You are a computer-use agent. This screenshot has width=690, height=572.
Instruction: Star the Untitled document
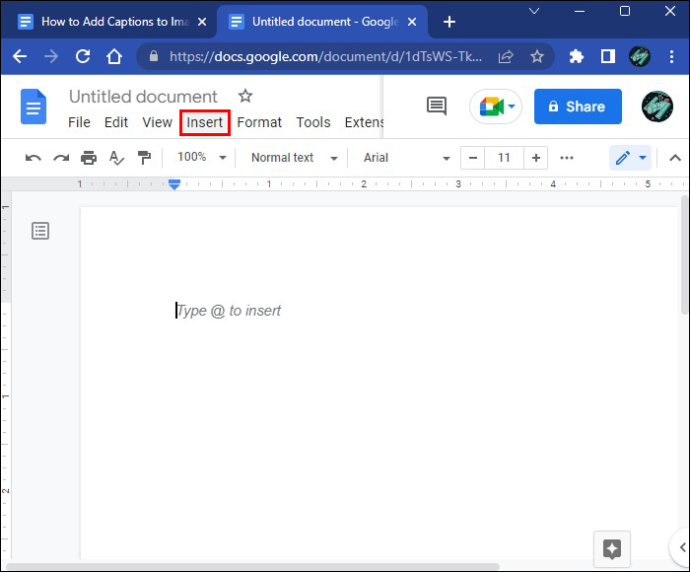click(x=245, y=95)
